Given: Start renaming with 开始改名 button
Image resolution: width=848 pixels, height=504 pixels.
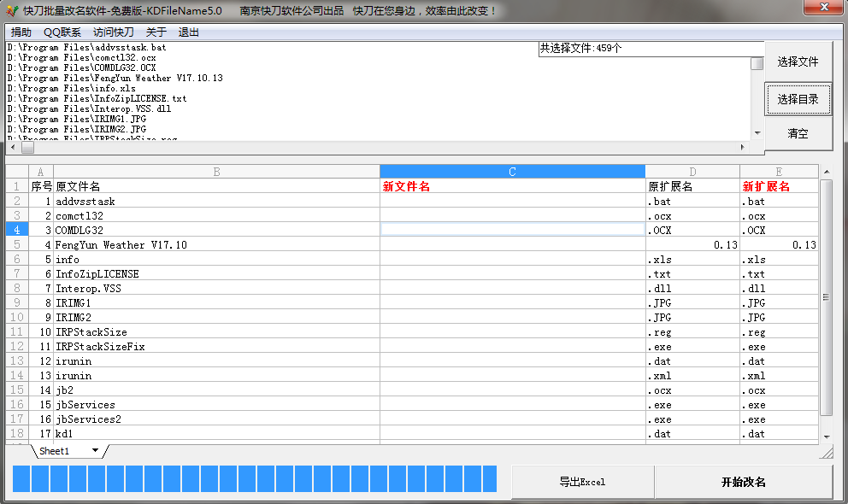Looking at the screenshot, I should pos(743,482).
